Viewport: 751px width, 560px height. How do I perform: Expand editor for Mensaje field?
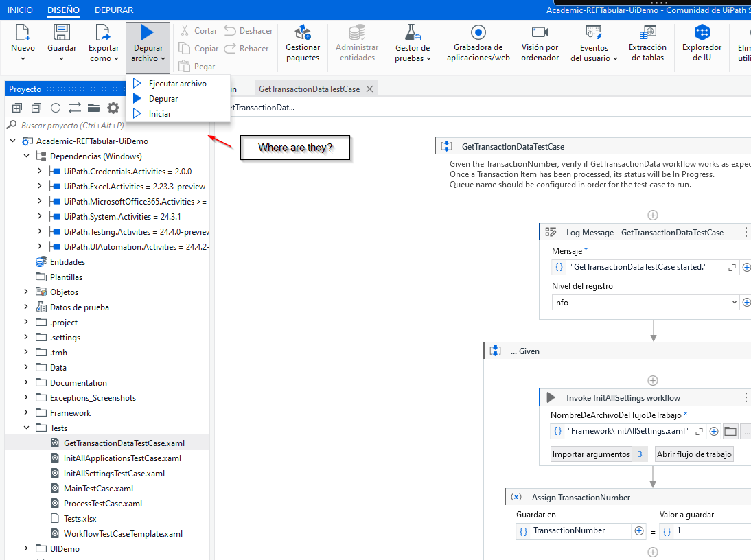click(732, 268)
